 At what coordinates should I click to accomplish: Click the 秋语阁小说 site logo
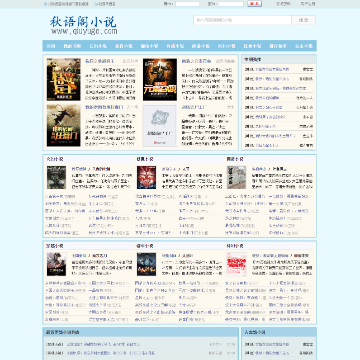pos(83,25)
